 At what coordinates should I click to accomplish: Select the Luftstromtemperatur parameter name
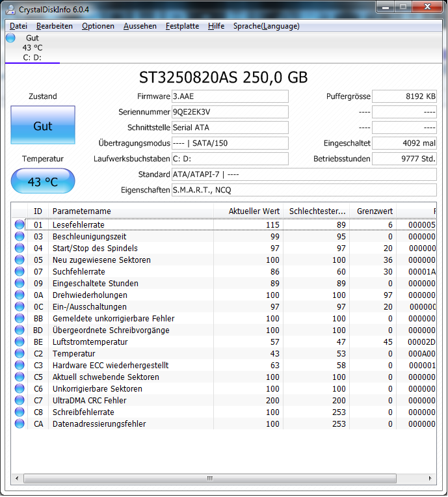(90, 342)
